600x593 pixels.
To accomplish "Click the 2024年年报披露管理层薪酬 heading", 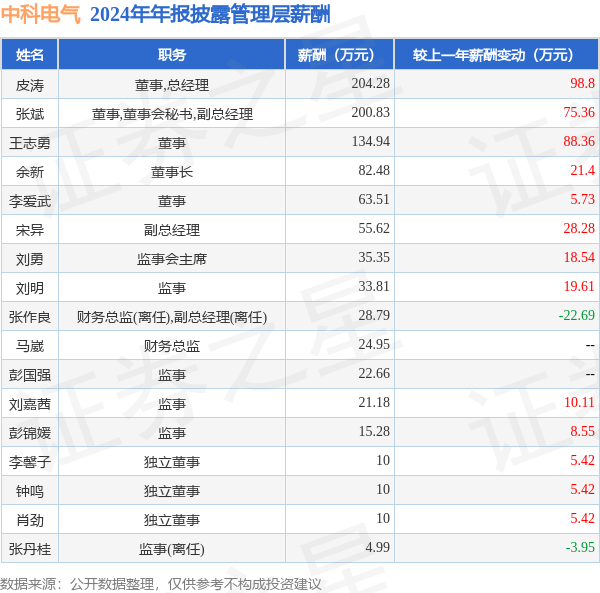I will coord(210,15).
